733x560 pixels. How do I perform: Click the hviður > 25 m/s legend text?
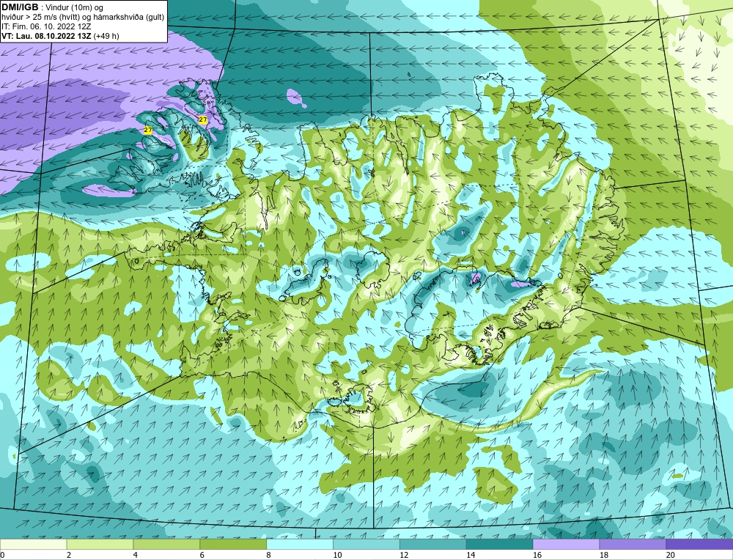pyautogui.click(x=83, y=18)
